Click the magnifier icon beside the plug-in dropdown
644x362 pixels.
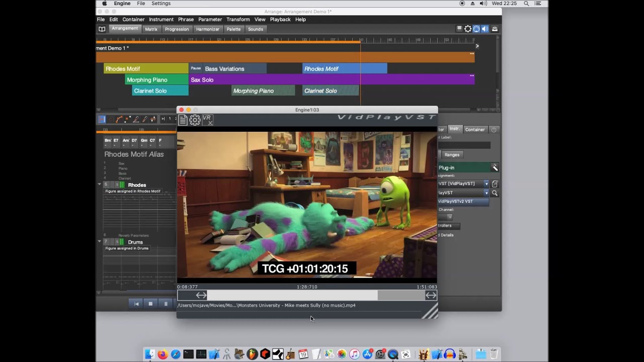495,193
